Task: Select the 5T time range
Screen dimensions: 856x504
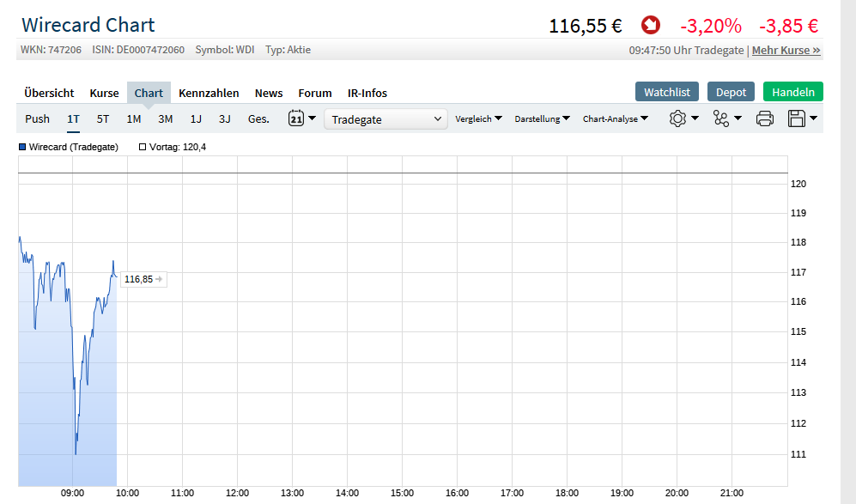Action: point(103,119)
